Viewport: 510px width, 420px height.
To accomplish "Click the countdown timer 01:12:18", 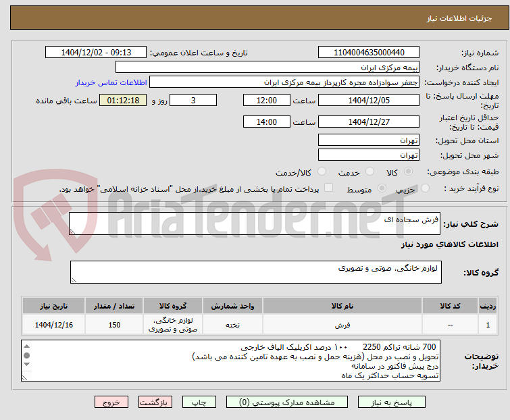I will pyautogui.click(x=123, y=100).
